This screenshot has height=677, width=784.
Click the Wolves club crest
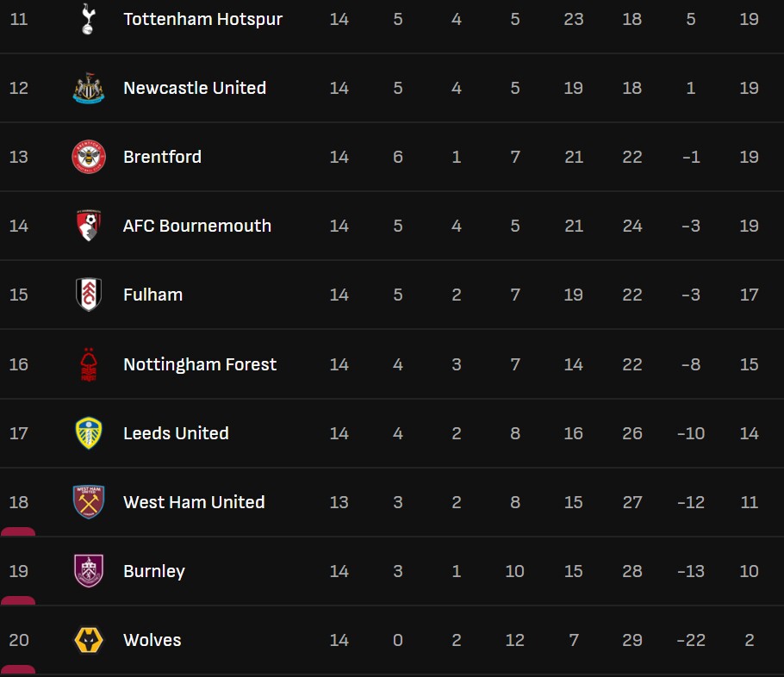(88, 640)
